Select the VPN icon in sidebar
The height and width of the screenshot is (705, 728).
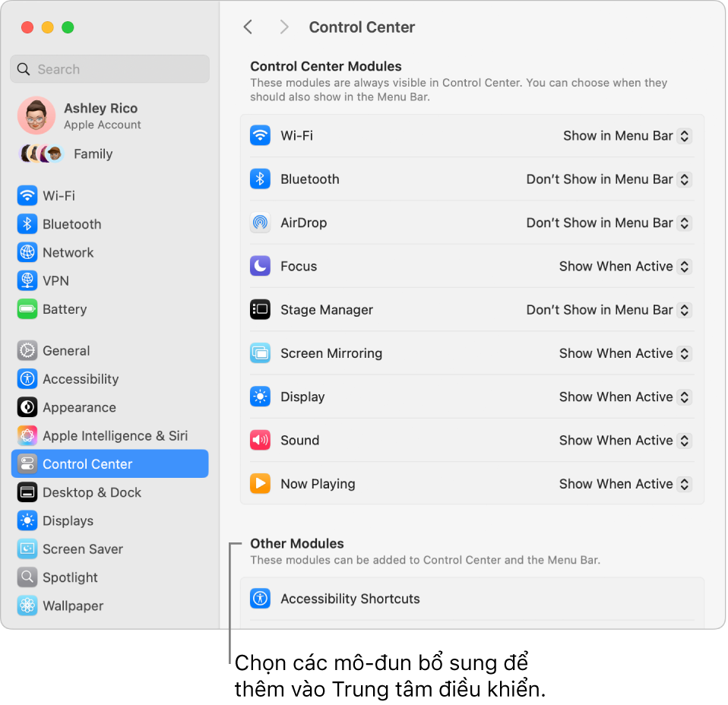click(x=27, y=280)
